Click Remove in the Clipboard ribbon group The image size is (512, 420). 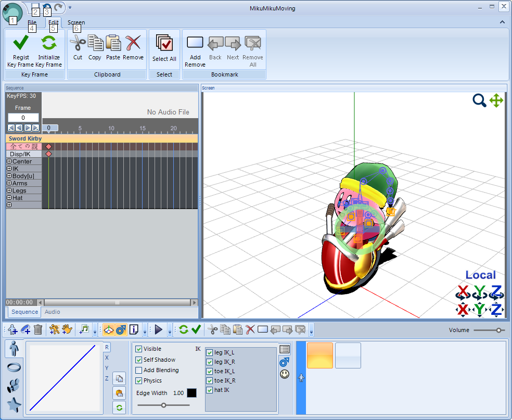[133, 48]
